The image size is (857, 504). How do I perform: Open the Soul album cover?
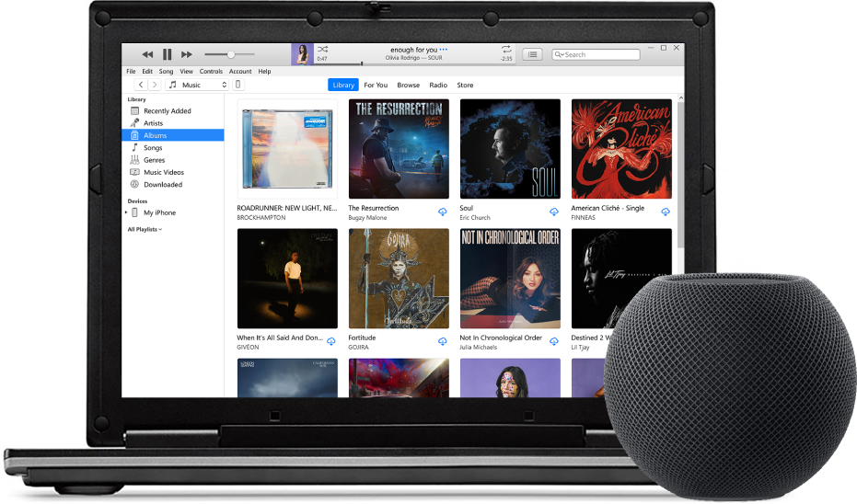[511, 149]
